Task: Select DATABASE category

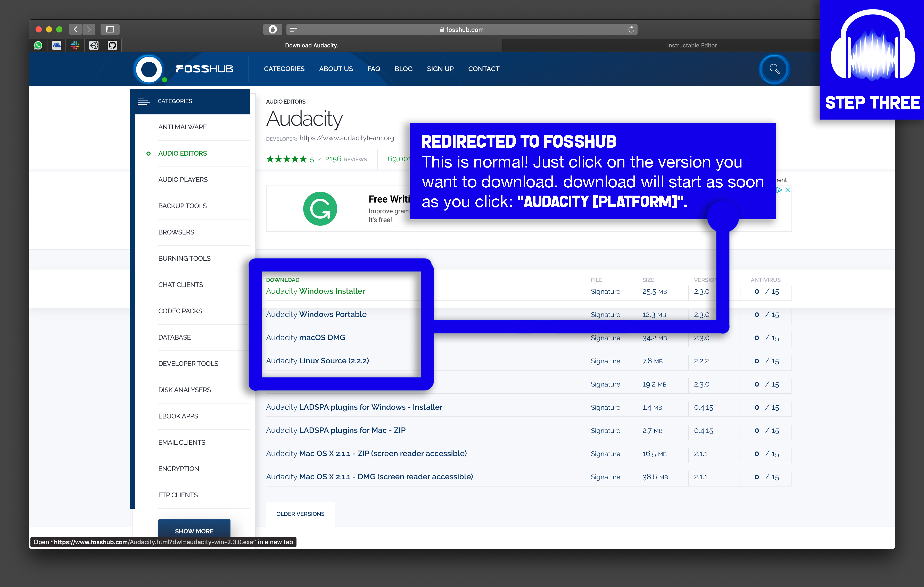Action: click(174, 337)
